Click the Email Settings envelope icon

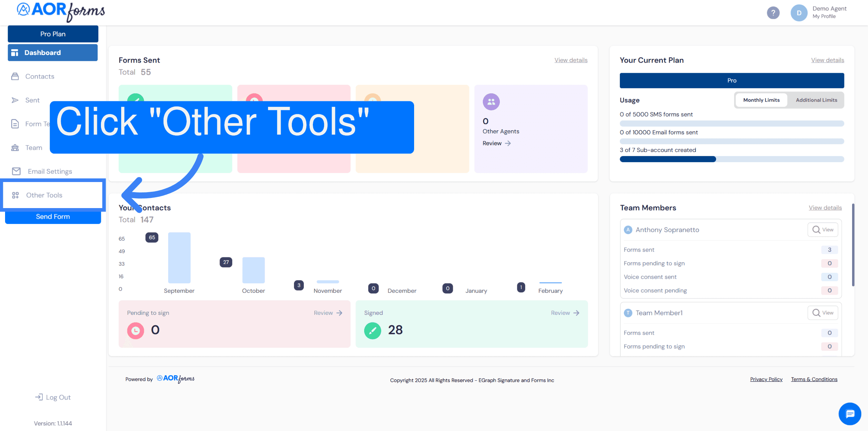pyautogui.click(x=16, y=171)
